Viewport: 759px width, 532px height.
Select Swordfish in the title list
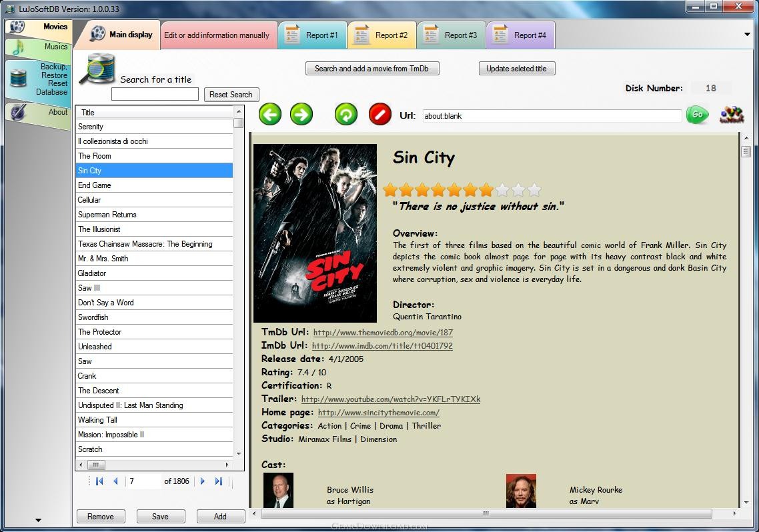(155, 317)
